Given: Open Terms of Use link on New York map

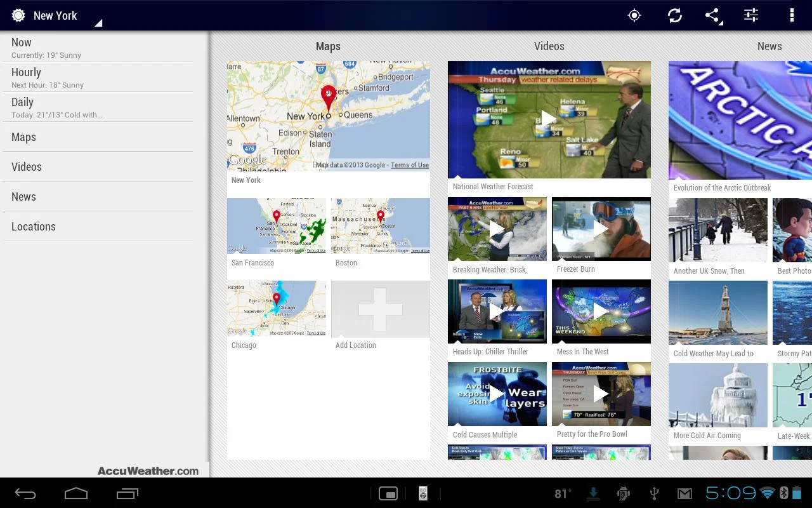Looking at the screenshot, I should 410,165.
